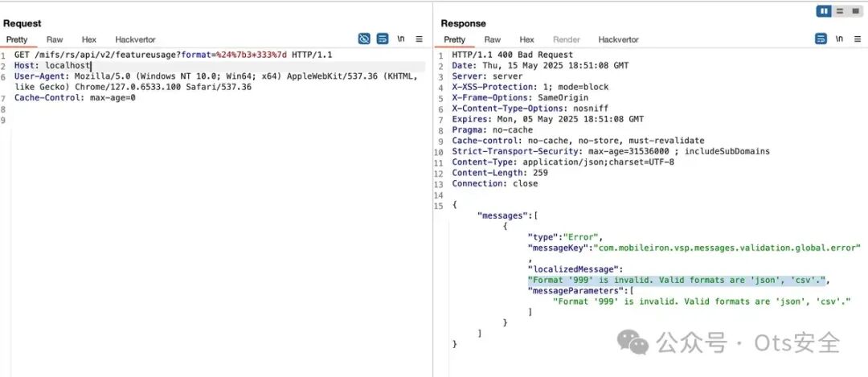Screen dimensions: 868x377
Task: Toggle \n newline display in Request panel
Action: coord(401,39)
